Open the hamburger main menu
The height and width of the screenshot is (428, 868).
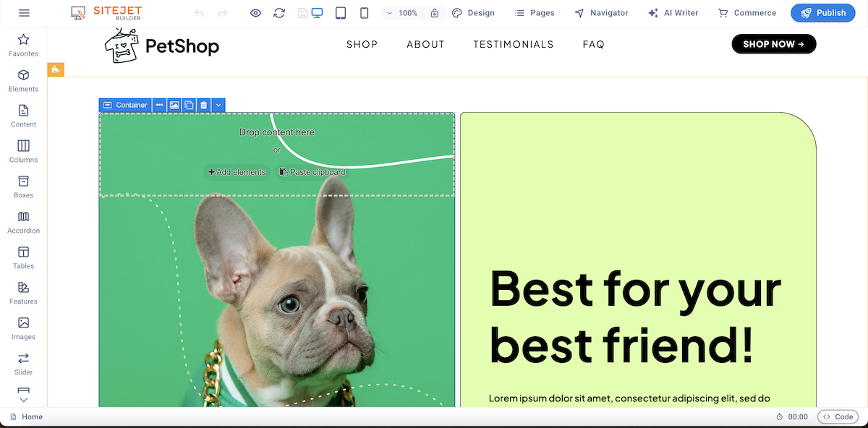24,13
